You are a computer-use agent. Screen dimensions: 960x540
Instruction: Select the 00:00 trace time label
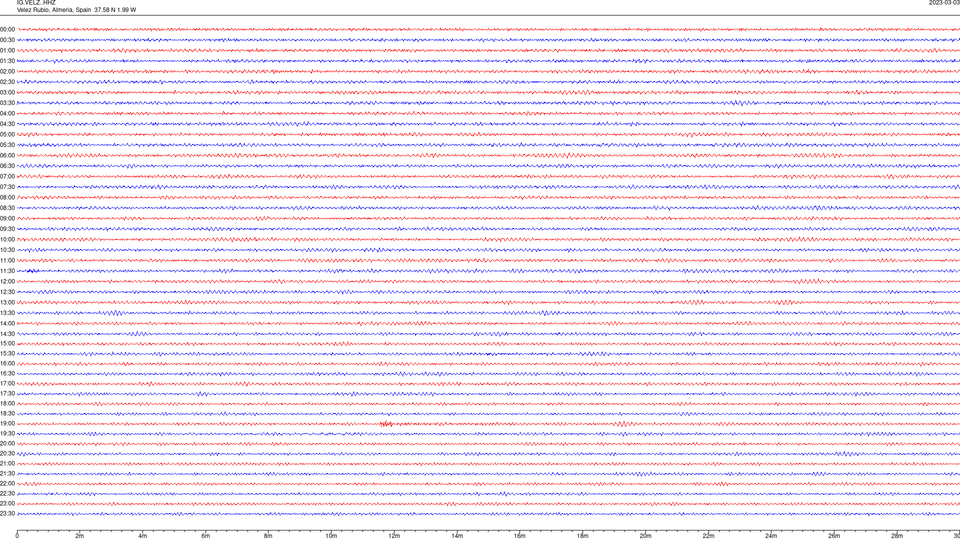[x=7, y=29]
